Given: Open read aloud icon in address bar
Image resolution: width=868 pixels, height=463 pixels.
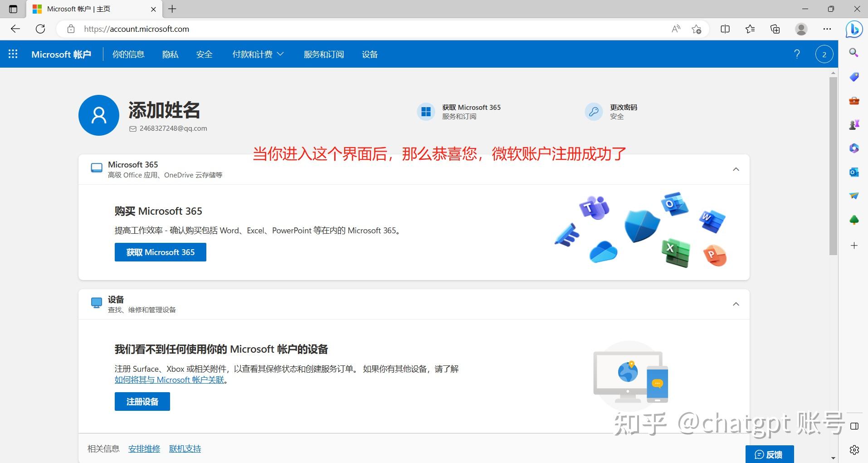Looking at the screenshot, I should pos(676,29).
